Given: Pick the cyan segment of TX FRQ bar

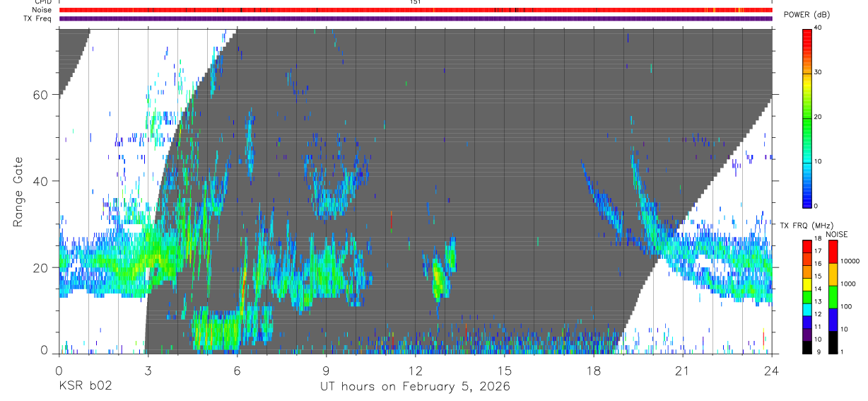Looking at the screenshot, I should pyautogui.click(x=807, y=309).
